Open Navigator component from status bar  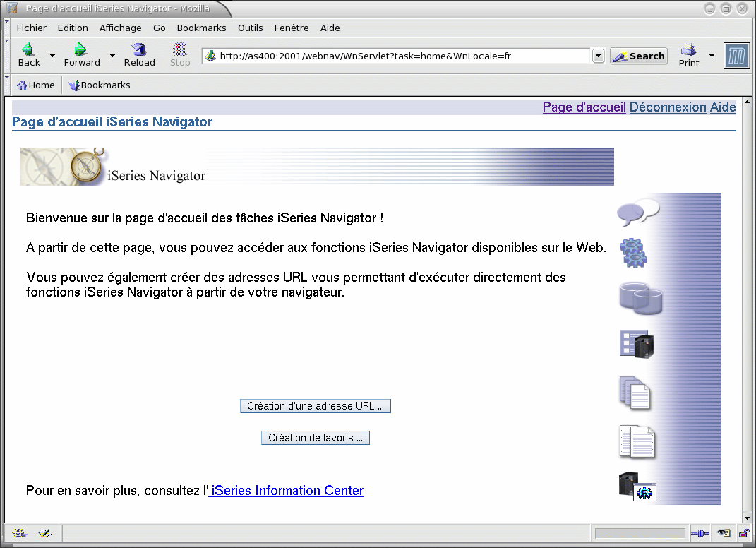19,533
